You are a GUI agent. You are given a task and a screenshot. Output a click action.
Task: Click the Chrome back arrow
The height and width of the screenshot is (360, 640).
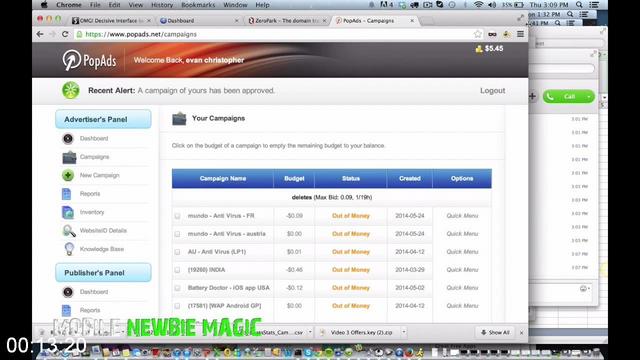(x=40, y=34)
